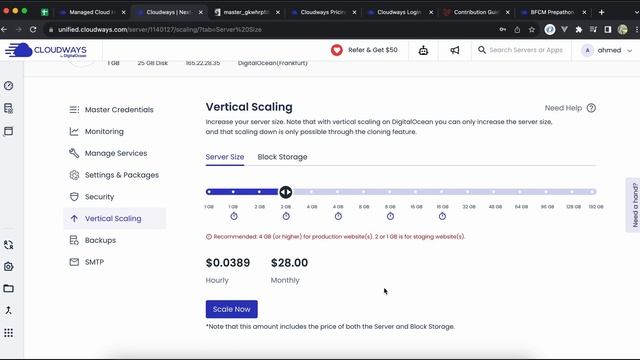The height and width of the screenshot is (360, 640).
Task: Go back with the browser back arrow
Action: (4, 29)
